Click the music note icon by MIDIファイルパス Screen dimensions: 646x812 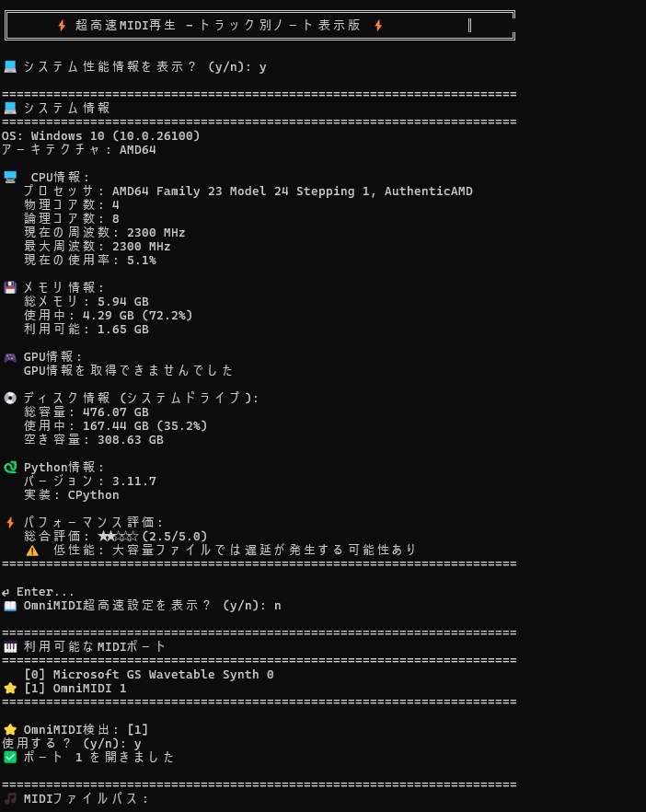click(x=10, y=798)
